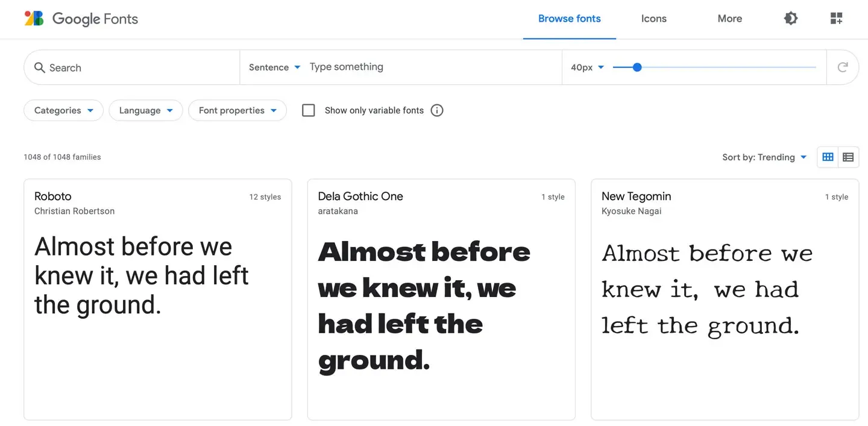Open the New Tegomin font title
The height and width of the screenshot is (426, 868).
point(636,196)
